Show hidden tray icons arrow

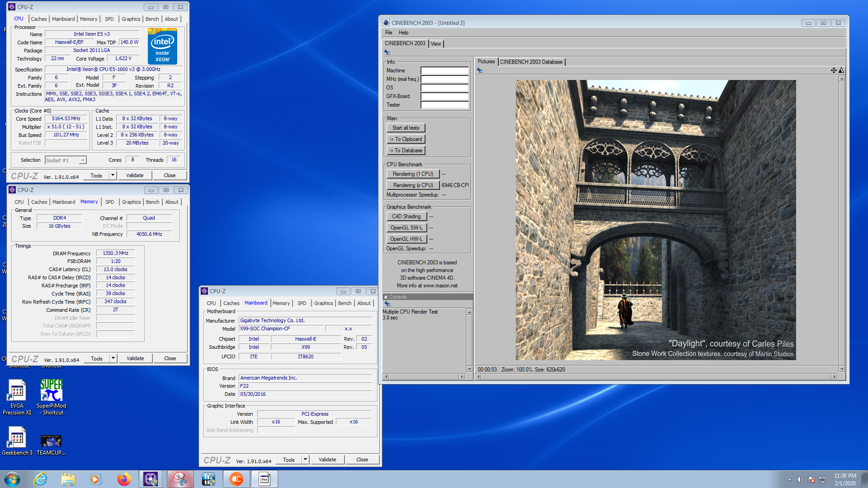789,479
